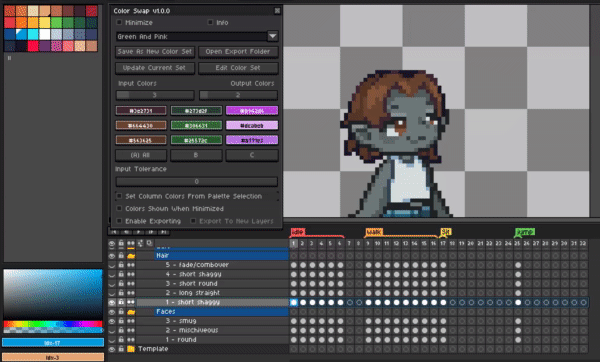Check 'Enable Exporting' option
The height and width of the screenshot is (362, 600).
pyautogui.click(x=119, y=221)
